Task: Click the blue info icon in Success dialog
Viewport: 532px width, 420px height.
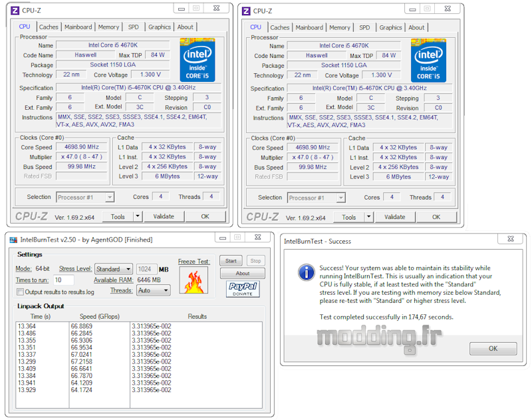Action: tap(307, 272)
